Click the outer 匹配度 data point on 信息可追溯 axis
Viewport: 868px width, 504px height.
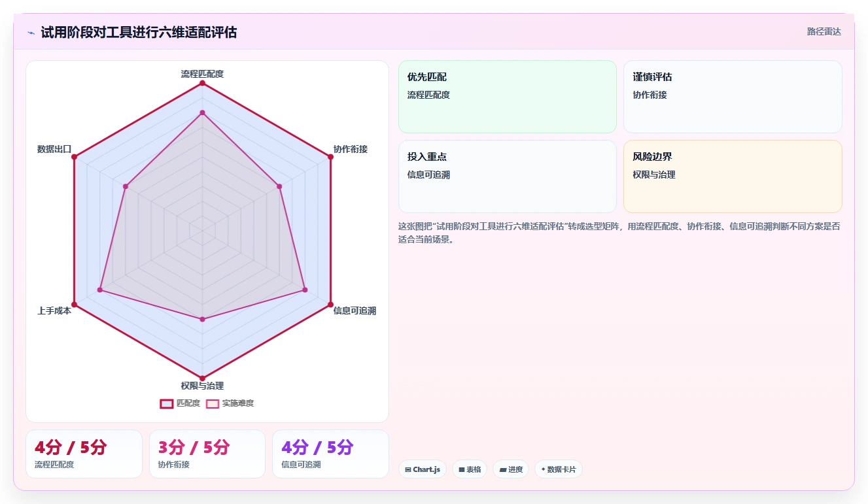[x=330, y=305]
